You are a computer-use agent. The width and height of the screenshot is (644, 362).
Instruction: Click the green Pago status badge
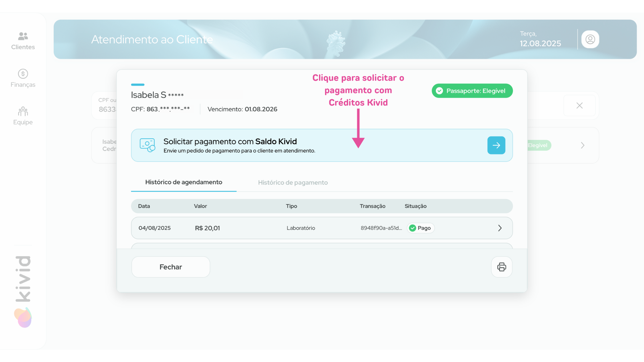click(x=421, y=228)
